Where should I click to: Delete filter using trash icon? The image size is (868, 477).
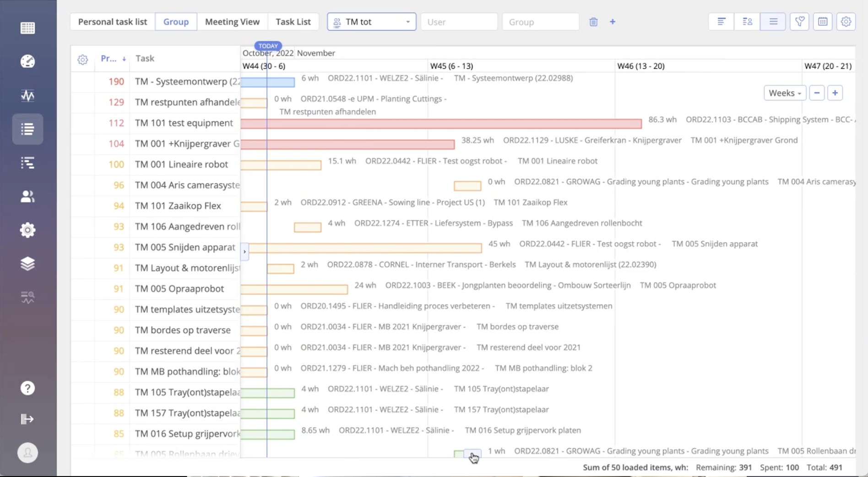point(593,22)
